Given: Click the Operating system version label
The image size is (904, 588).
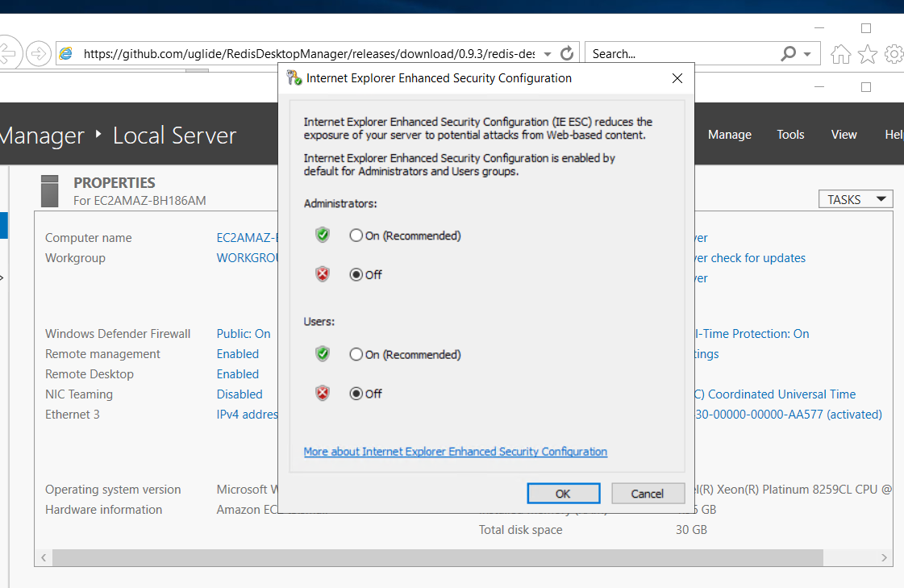Looking at the screenshot, I should click(113, 490).
